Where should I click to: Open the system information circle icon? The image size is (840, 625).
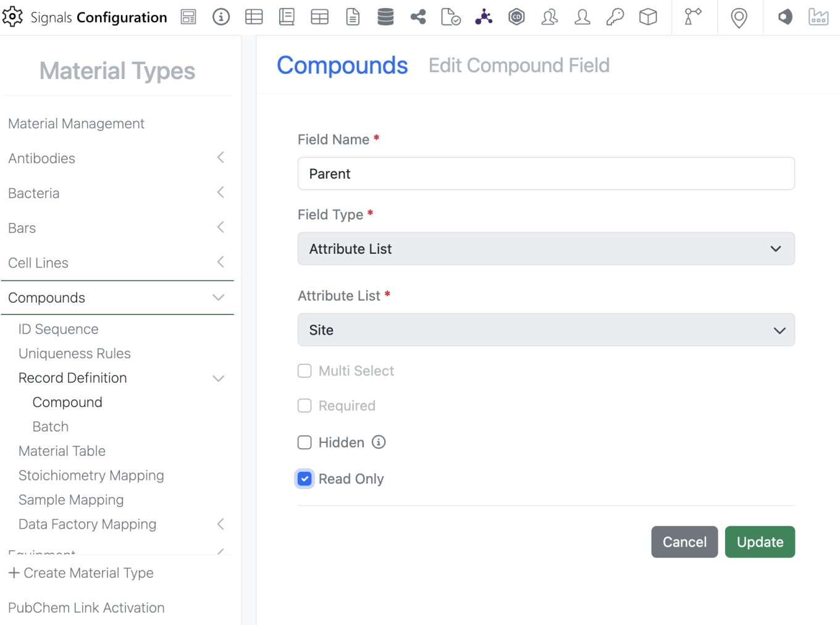point(221,17)
